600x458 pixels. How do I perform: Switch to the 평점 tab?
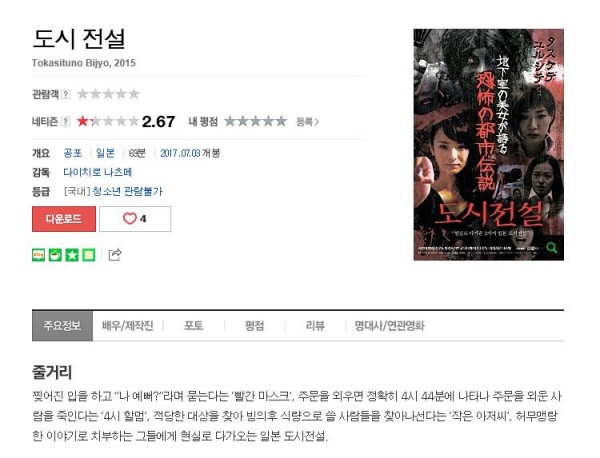(254, 326)
